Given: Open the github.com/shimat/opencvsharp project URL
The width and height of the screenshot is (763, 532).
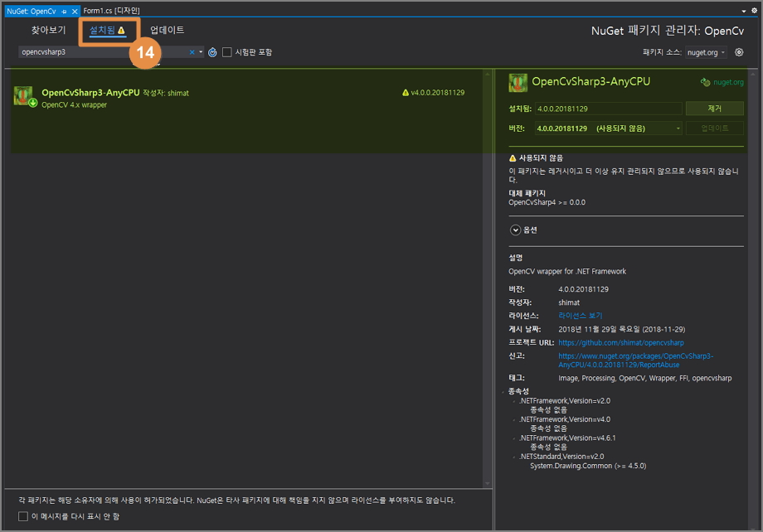Looking at the screenshot, I should (621, 343).
